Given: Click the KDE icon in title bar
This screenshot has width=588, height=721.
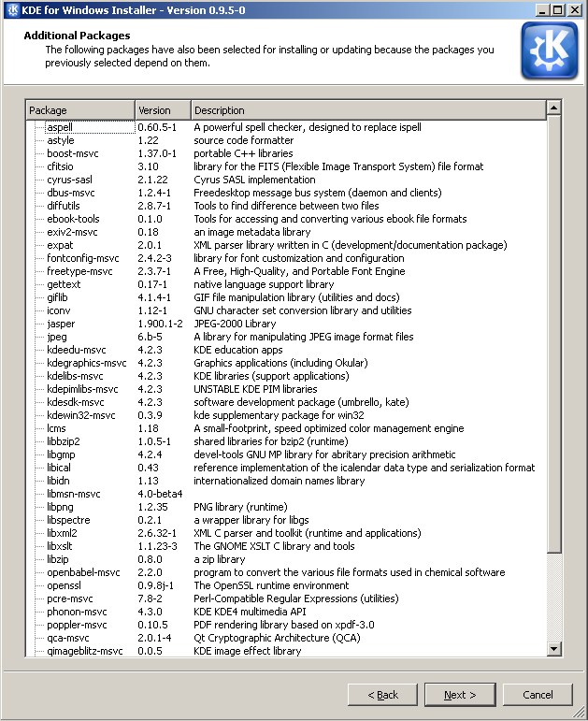Looking at the screenshot, I should [x=10, y=9].
